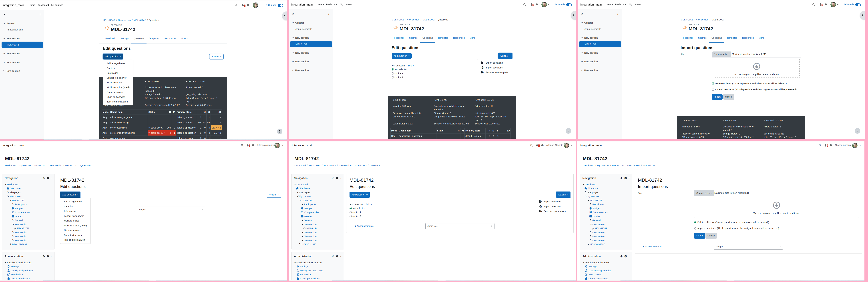Click Grades table icon in bottom-right navigation

(x=591, y=217)
